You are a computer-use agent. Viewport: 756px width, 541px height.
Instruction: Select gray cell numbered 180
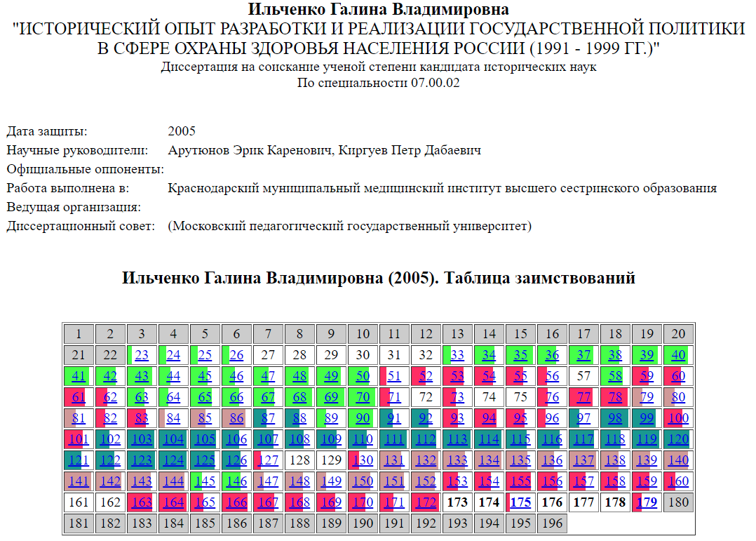pos(678,502)
